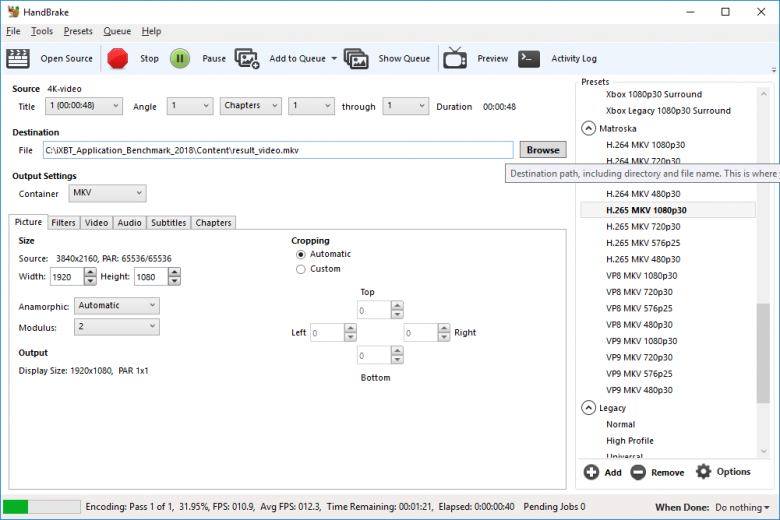Add a preset with the plus icon
Viewport: 780px width, 520px height.
point(591,472)
